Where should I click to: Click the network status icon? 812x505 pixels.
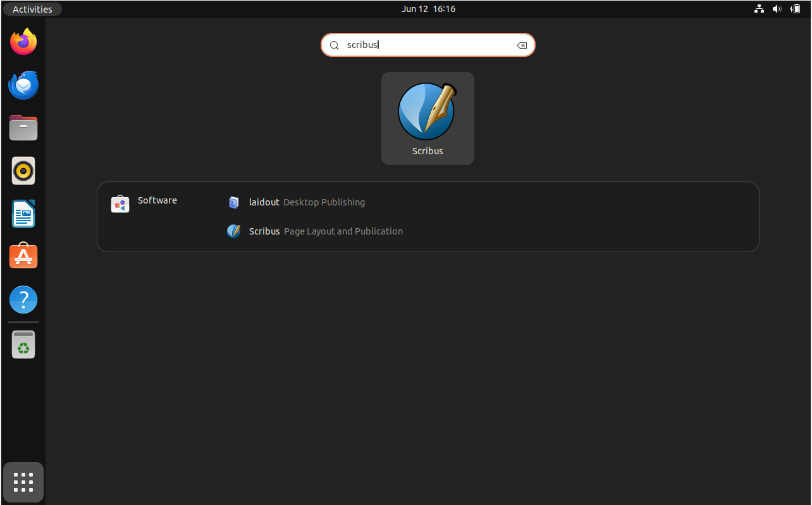point(759,9)
